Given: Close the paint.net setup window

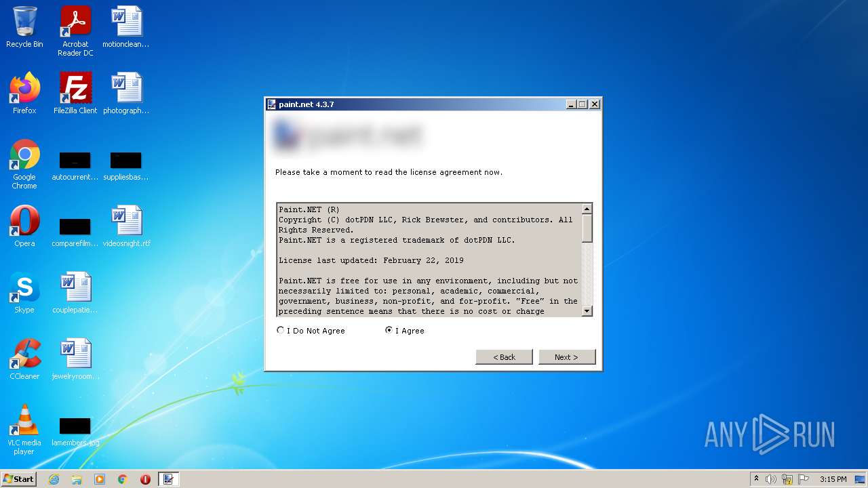Looking at the screenshot, I should pos(595,104).
